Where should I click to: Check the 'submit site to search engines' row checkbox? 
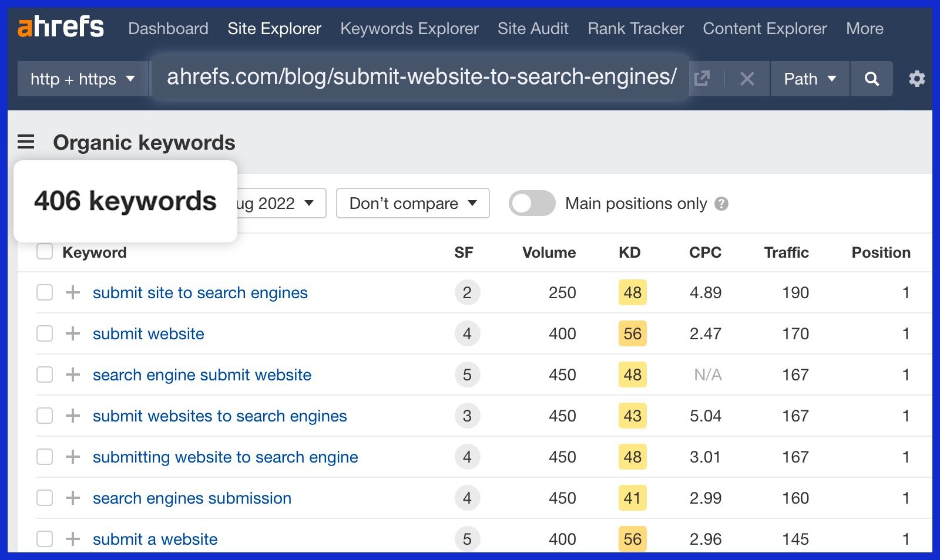(x=44, y=292)
